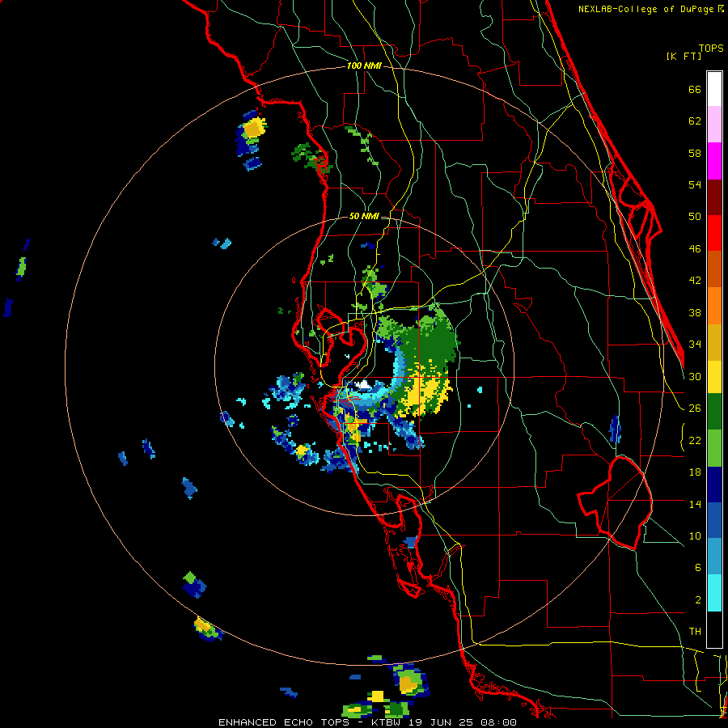The image size is (728, 728).
Task: Pick the magenta swatch on the color bar
Action: 714,161
